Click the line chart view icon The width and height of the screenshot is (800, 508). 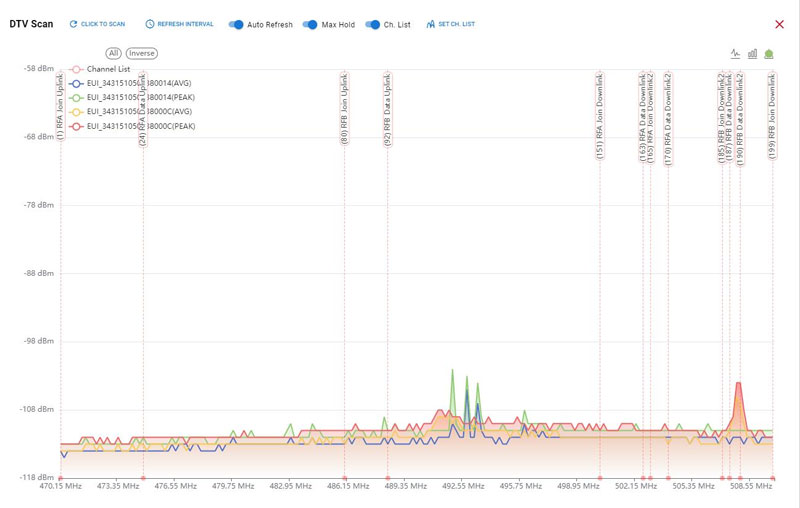tap(736, 54)
